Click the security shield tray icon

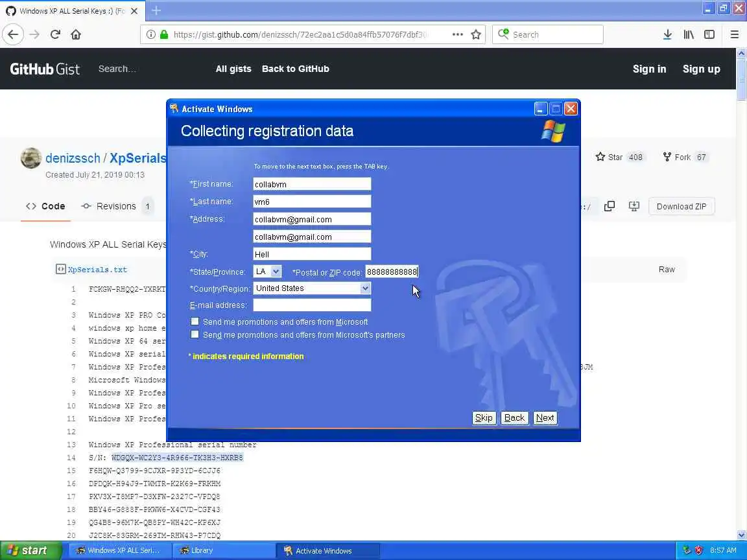[698, 550]
